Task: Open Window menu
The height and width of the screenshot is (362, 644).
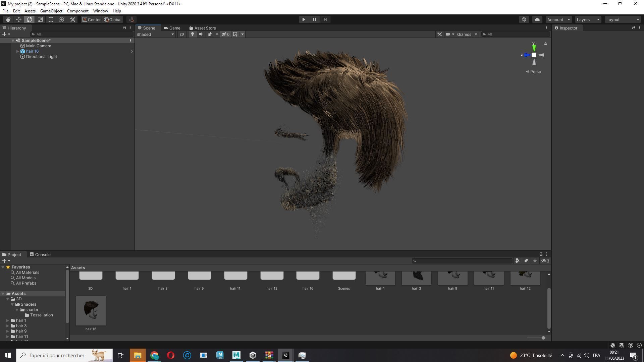Action: tap(100, 11)
